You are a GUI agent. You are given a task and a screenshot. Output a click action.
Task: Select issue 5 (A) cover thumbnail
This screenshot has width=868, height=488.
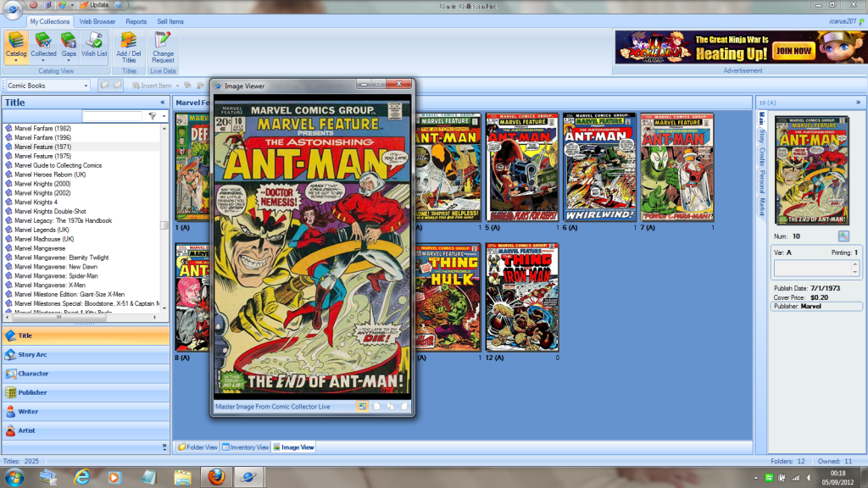coord(522,167)
